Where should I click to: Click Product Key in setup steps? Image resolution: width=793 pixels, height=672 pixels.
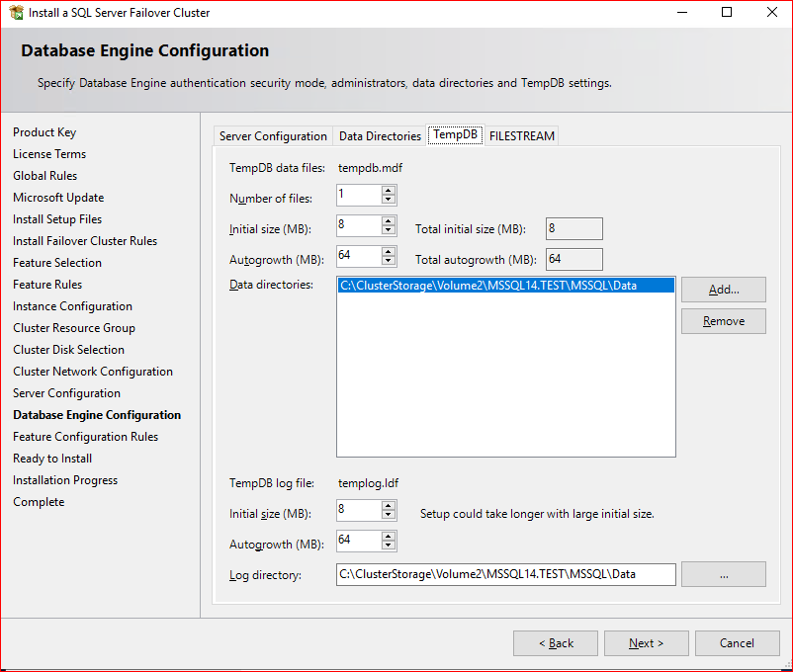44,132
